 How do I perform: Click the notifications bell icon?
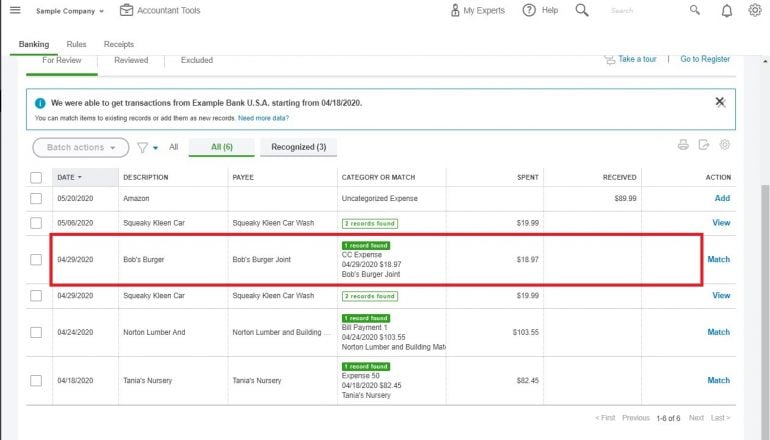tap(727, 11)
